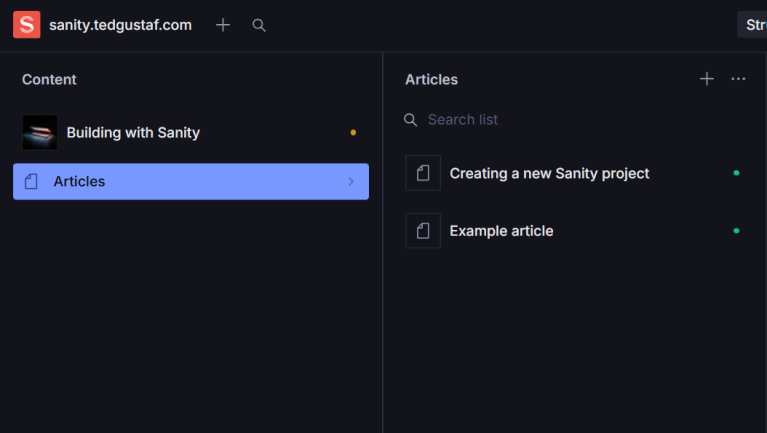767x433 pixels.
Task: Click the Content pane header
Action: 49,79
